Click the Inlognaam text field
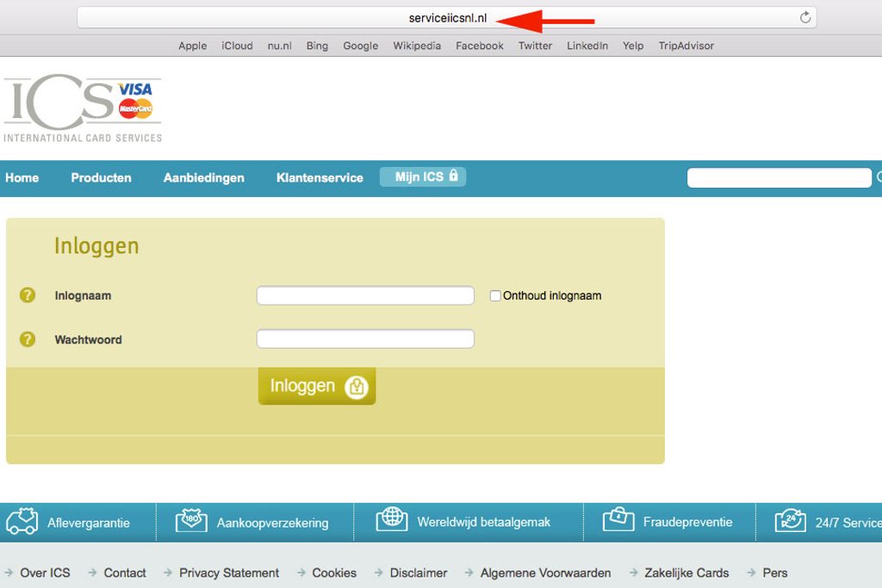 365,295
